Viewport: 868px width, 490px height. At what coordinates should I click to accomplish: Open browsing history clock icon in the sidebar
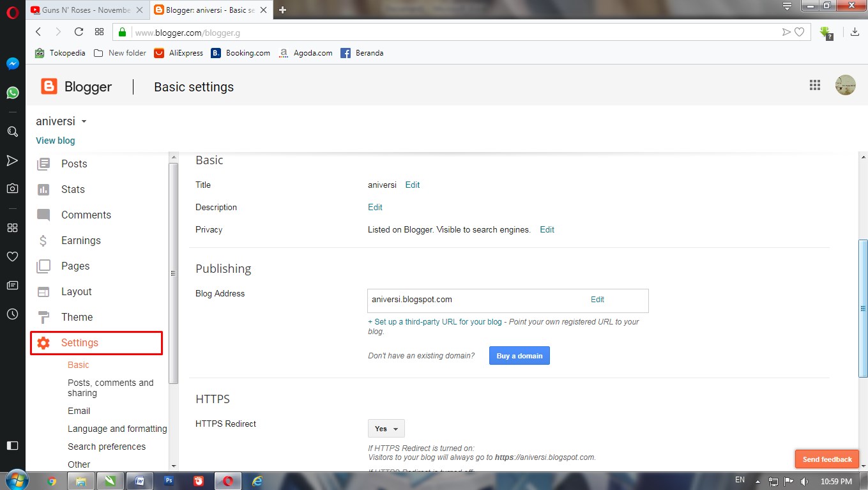[x=12, y=314]
